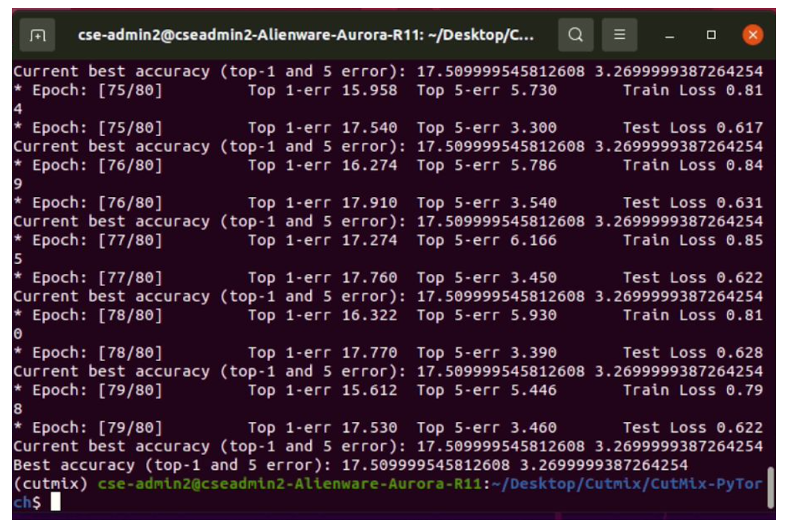Screen dimensions: 792x532
Task: Click the value 'Top 5-err 3.540'
Action: (x=486, y=202)
